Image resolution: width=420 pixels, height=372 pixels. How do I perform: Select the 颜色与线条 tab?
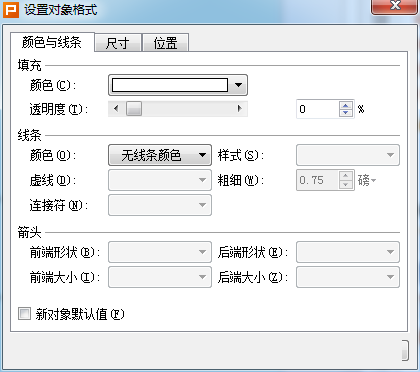coord(52,42)
